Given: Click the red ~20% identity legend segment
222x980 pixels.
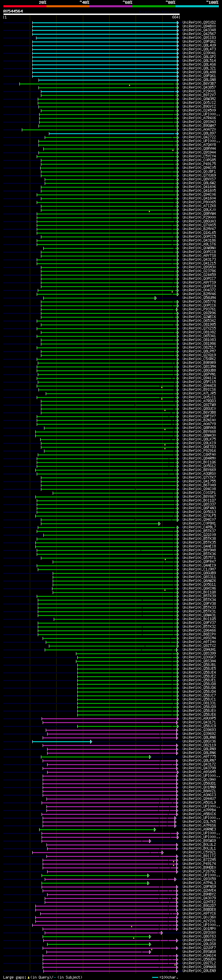Looking at the screenshot, I should coord(25,6).
